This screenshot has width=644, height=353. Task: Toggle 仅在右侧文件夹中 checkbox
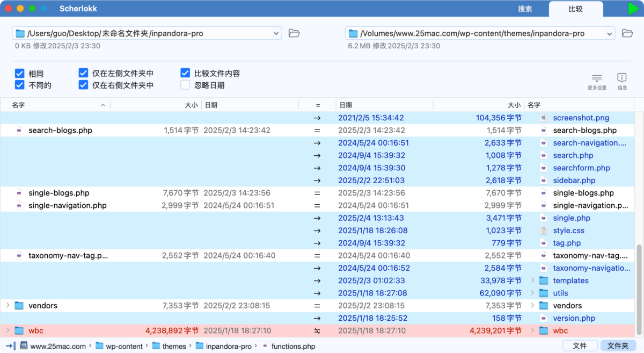[83, 85]
